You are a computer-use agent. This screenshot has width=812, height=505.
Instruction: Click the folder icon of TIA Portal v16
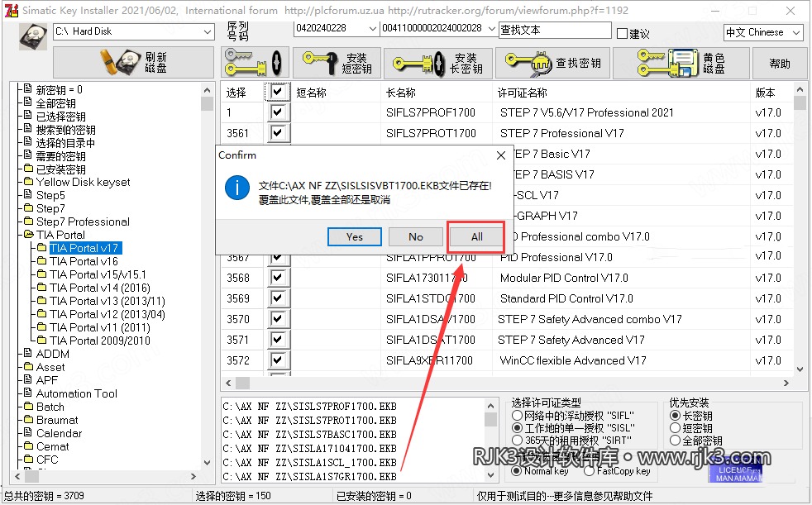click(x=42, y=260)
